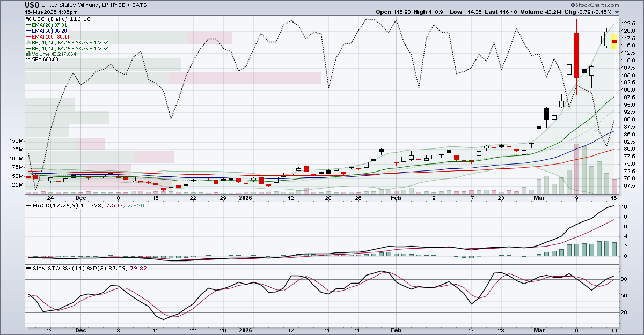Click the bold USO ticker symbol
Viewport: 644px width, 335px height.
(32, 5)
